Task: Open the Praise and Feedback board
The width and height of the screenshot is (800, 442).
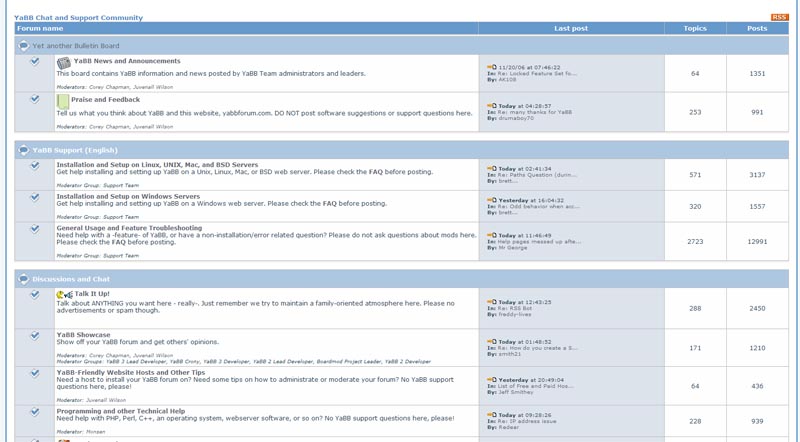Action: [x=106, y=100]
